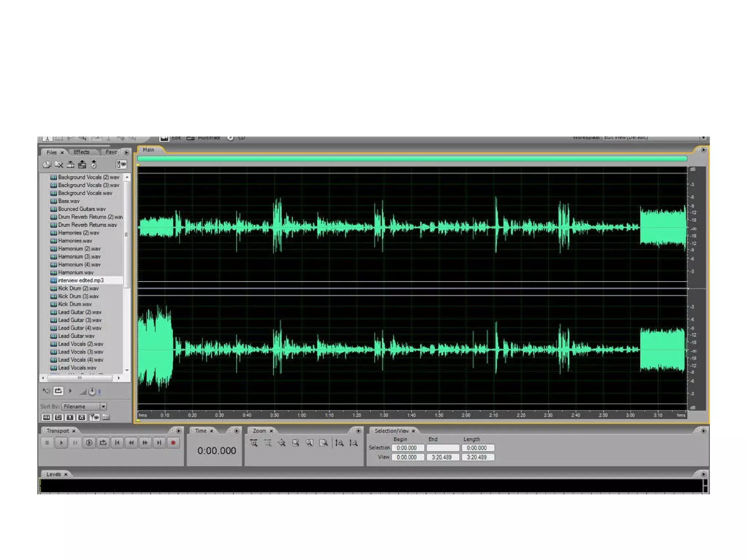
Task: Click the Selection End time field
Action: point(443,448)
